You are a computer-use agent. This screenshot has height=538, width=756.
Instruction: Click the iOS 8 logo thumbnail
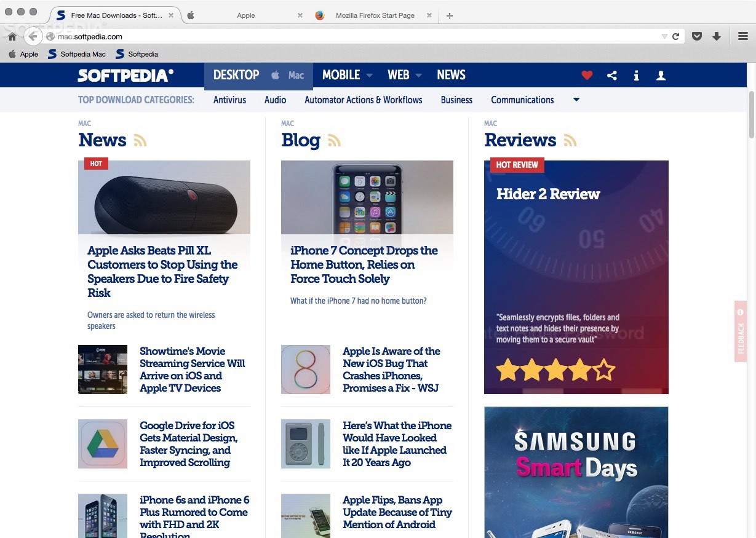[x=306, y=370]
